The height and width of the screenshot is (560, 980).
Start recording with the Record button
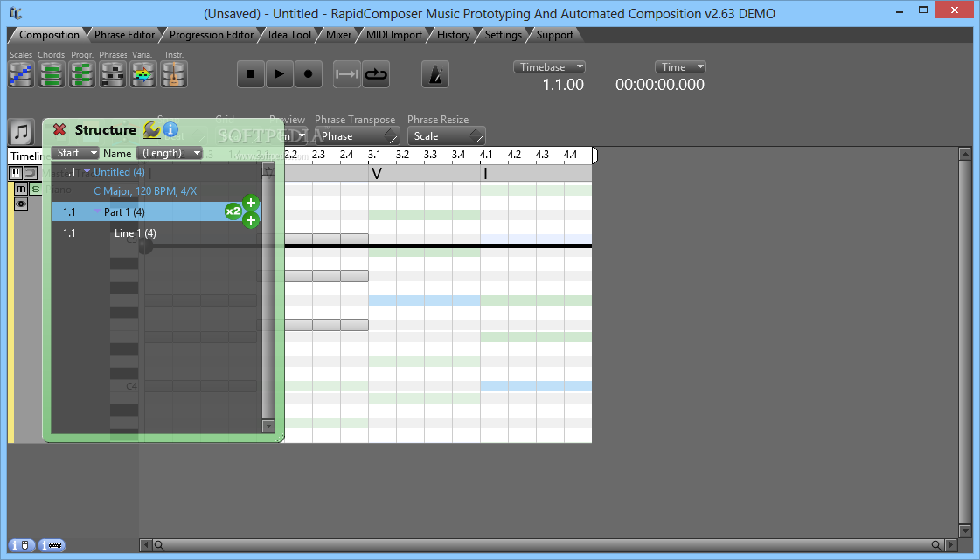coord(308,74)
